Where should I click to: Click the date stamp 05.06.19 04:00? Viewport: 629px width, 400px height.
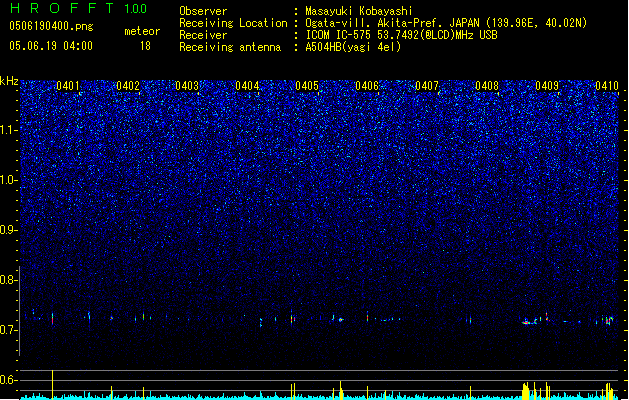pyautogui.click(x=51, y=46)
